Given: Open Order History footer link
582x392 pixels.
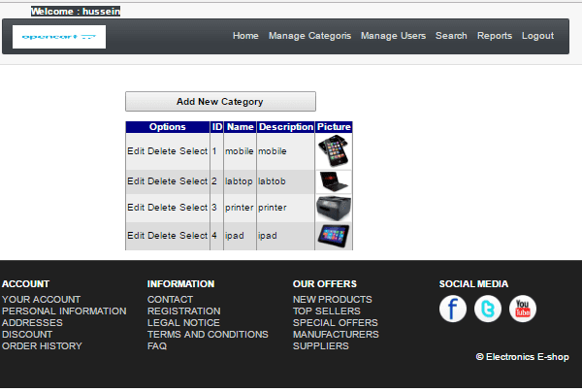Looking at the screenshot, I should 42,346.
